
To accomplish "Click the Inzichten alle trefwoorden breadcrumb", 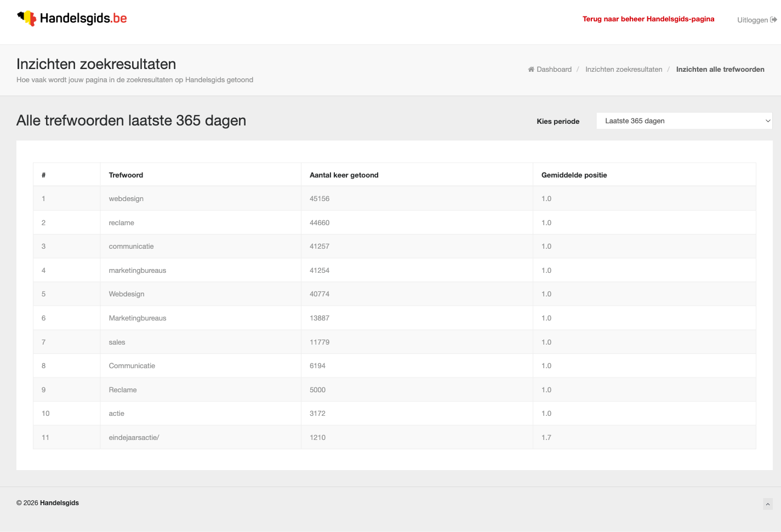I will tap(720, 70).
